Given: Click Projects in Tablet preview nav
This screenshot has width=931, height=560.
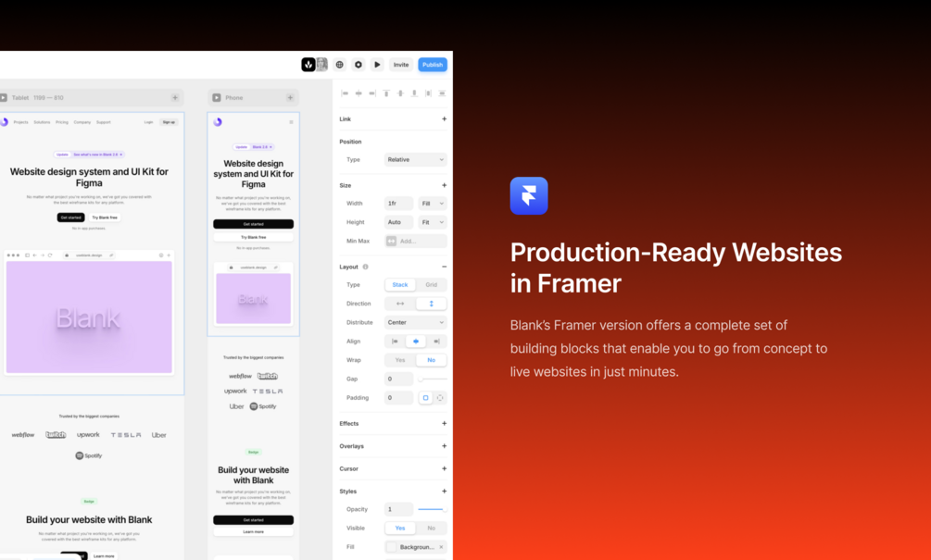Looking at the screenshot, I should point(20,122).
